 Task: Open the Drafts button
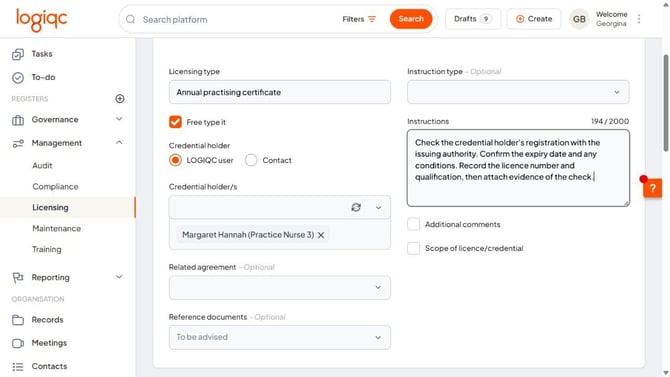[473, 19]
